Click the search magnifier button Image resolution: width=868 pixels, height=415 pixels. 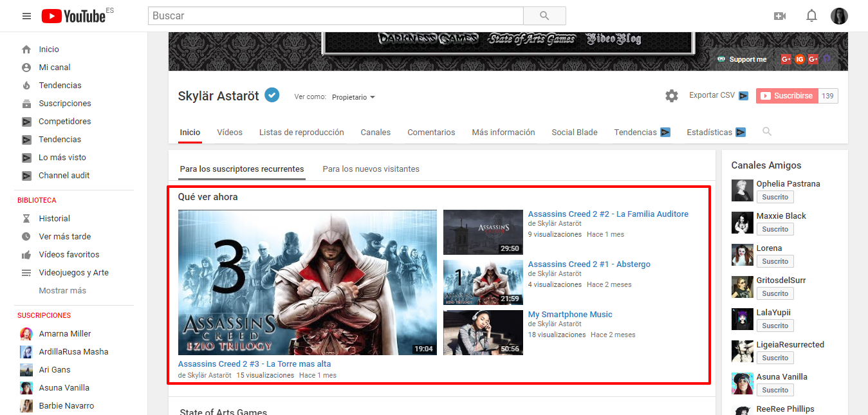(544, 16)
